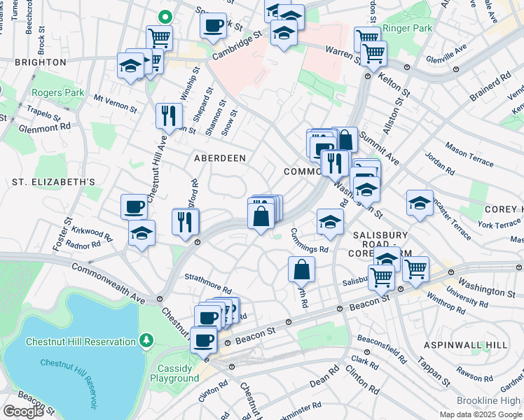Open the grocery cart marker near Brighton center

[160, 38]
